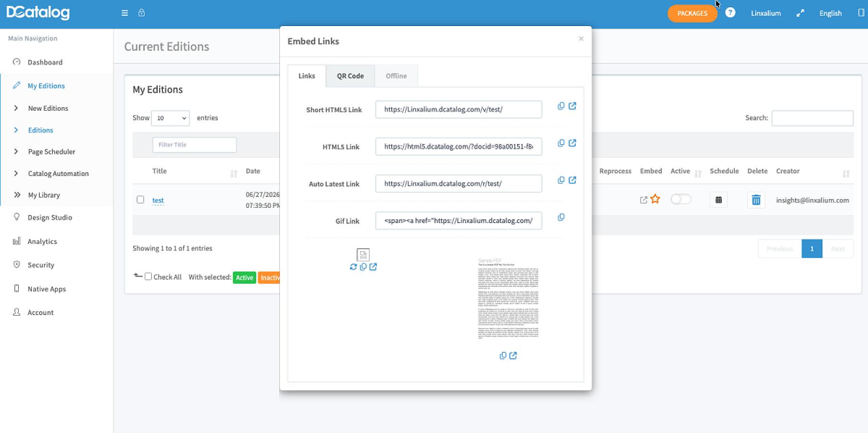Click the Short HTML5 Link field
868x433 pixels.
[x=459, y=109]
